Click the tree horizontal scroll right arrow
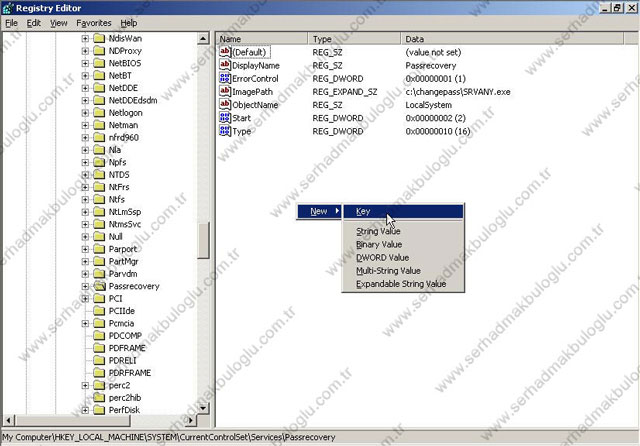The image size is (640, 446). click(190, 420)
